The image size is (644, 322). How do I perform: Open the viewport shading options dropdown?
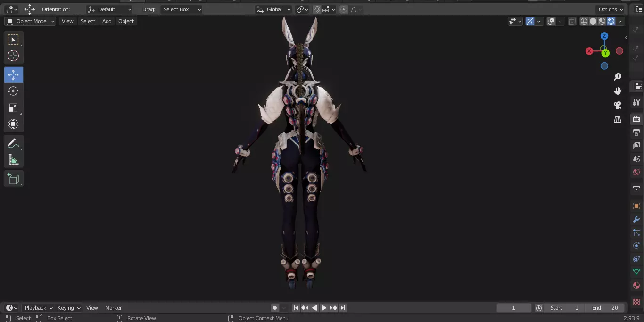[620, 21]
